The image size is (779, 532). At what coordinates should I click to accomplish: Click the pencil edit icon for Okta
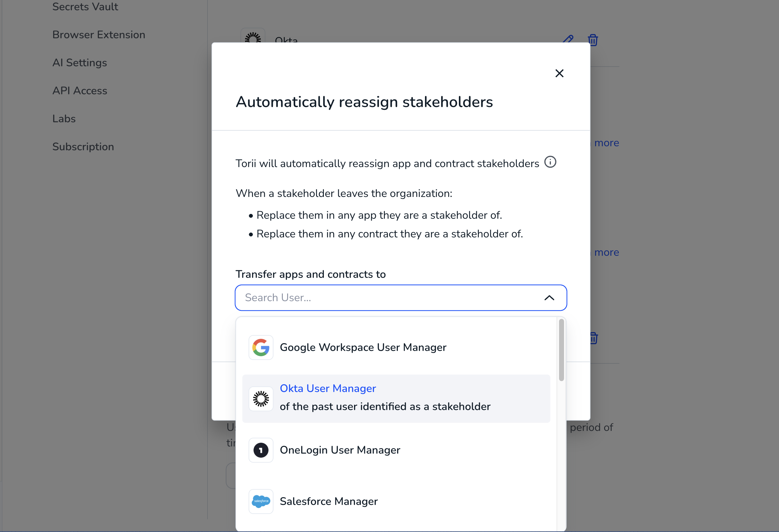point(568,39)
